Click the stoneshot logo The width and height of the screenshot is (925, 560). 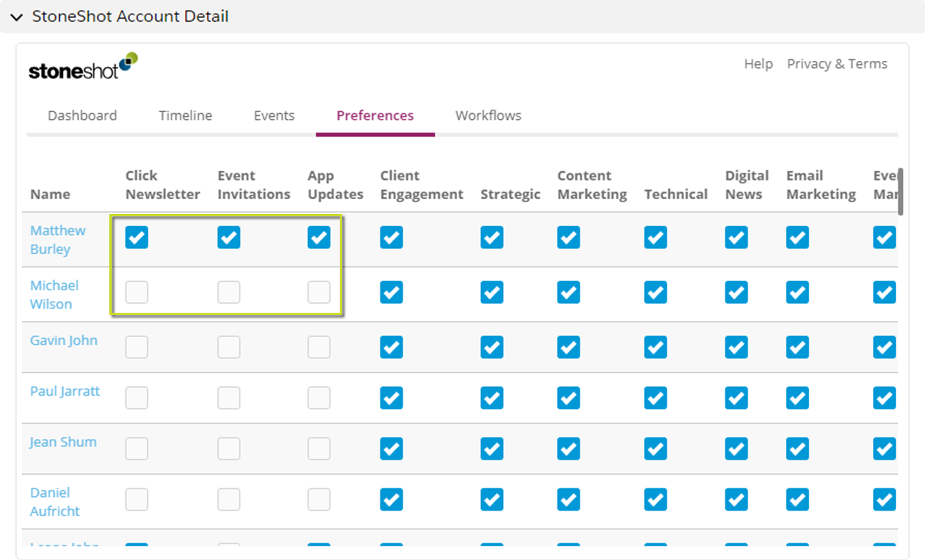83,66
